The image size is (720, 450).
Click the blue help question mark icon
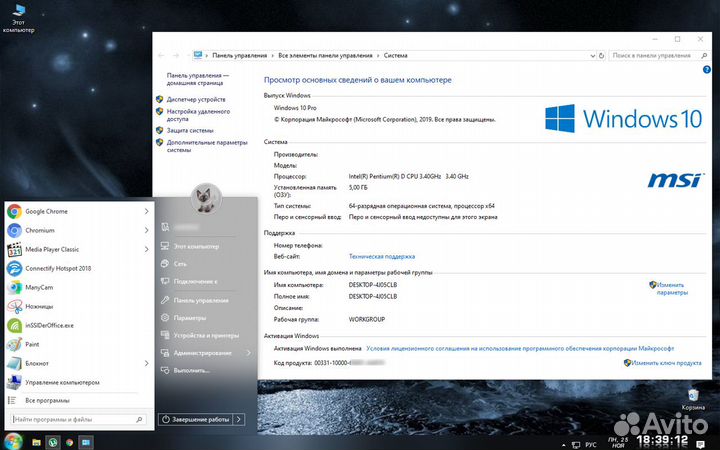pos(707,69)
